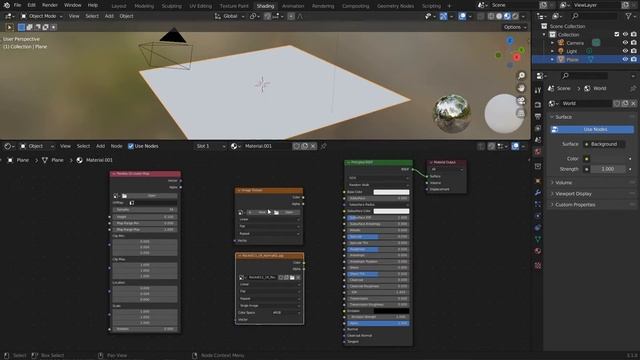Viewport: 640px width, 360px height.
Task: Expand the Volume panel
Action: [563, 182]
